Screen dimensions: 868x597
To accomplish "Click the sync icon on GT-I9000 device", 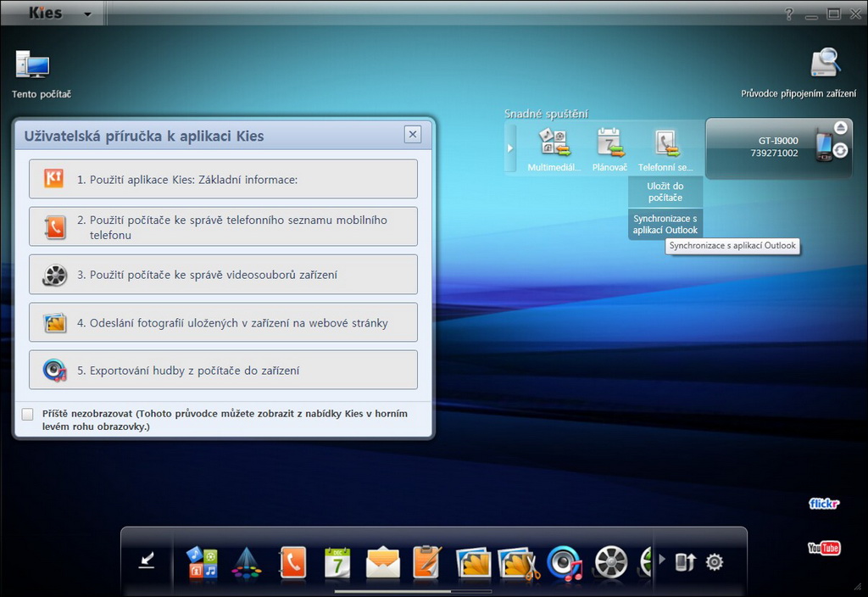I will [840, 150].
